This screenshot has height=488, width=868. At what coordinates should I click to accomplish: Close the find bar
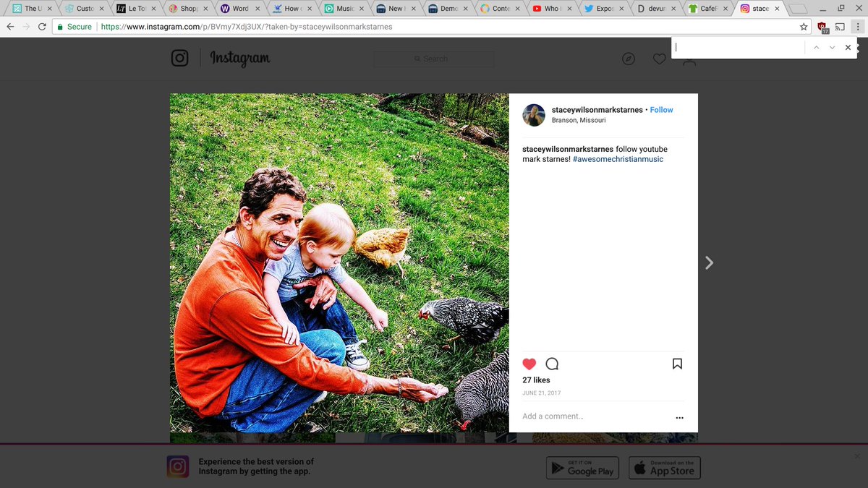click(x=848, y=48)
